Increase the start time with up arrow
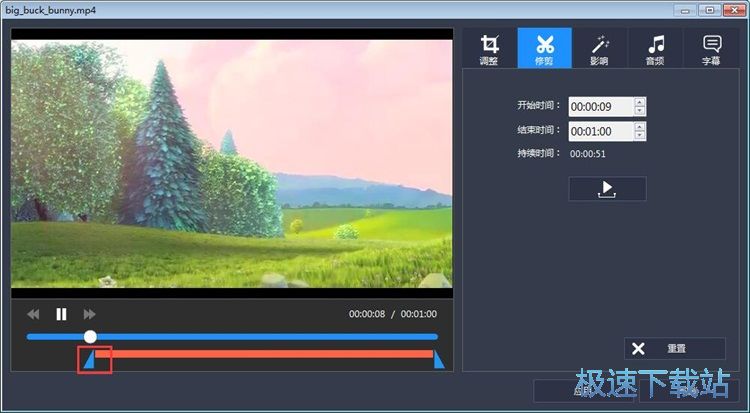 (x=640, y=102)
